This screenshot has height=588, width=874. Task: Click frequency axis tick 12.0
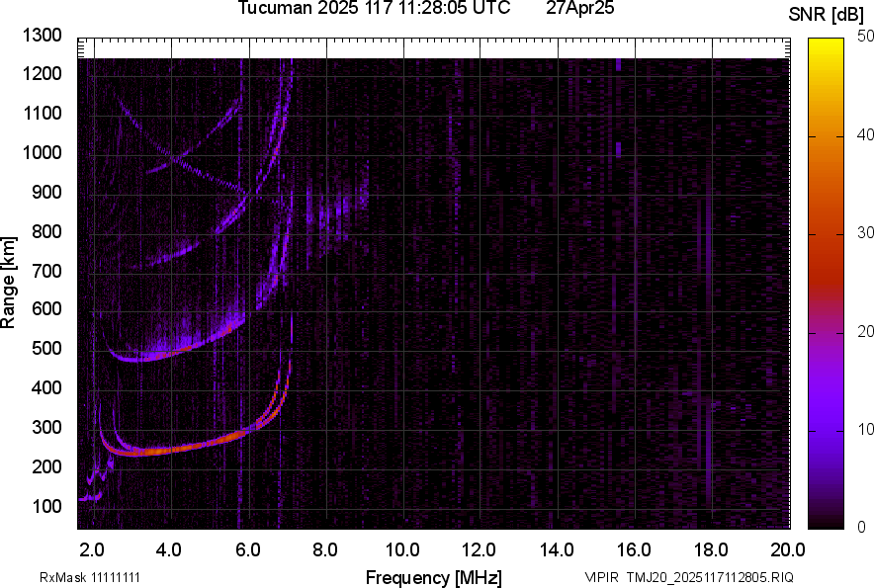click(480, 550)
